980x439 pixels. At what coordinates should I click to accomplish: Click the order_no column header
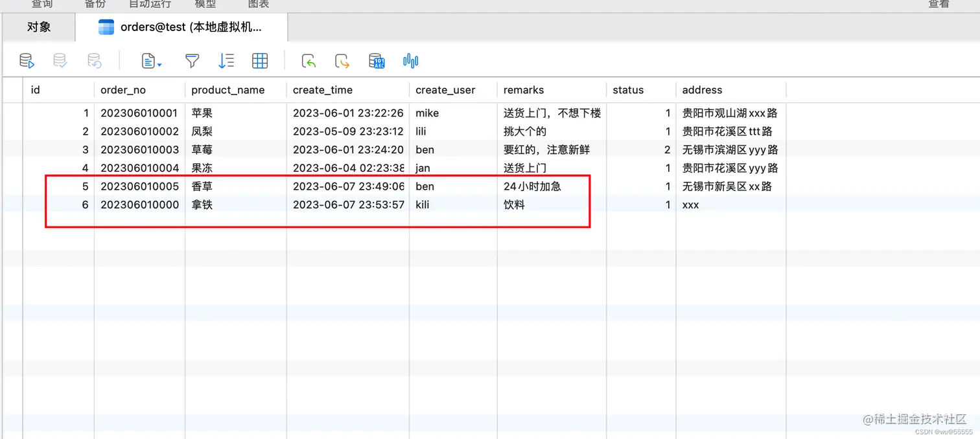click(x=140, y=90)
